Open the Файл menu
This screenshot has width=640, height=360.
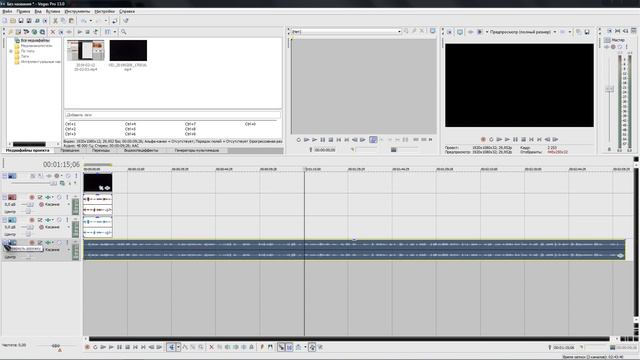coord(7,11)
